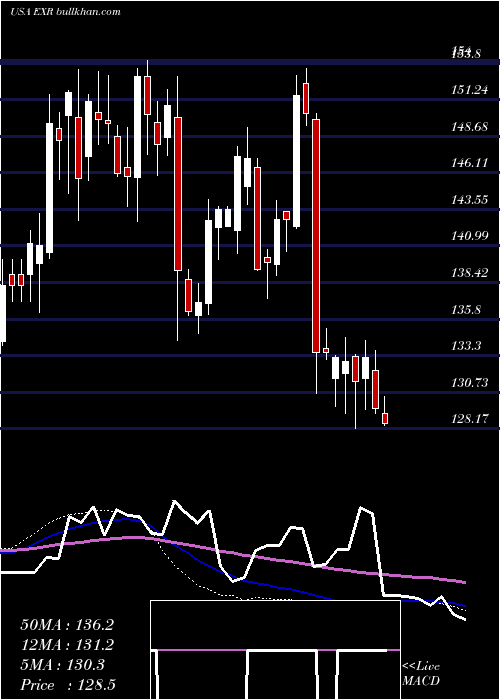Click the 148.68 price axis label
This screenshot has height=700, width=500.
click(469, 127)
